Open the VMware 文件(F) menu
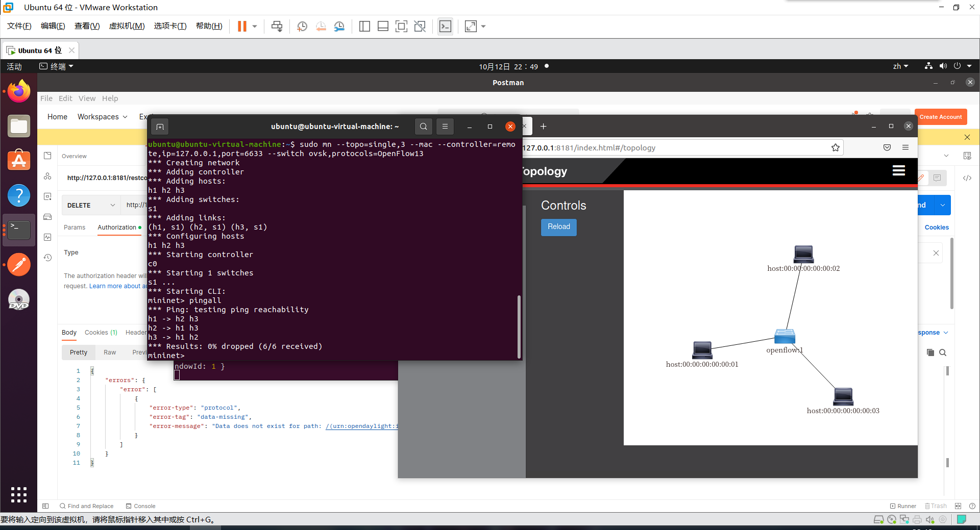Image resolution: width=980 pixels, height=530 pixels. pos(19,26)
